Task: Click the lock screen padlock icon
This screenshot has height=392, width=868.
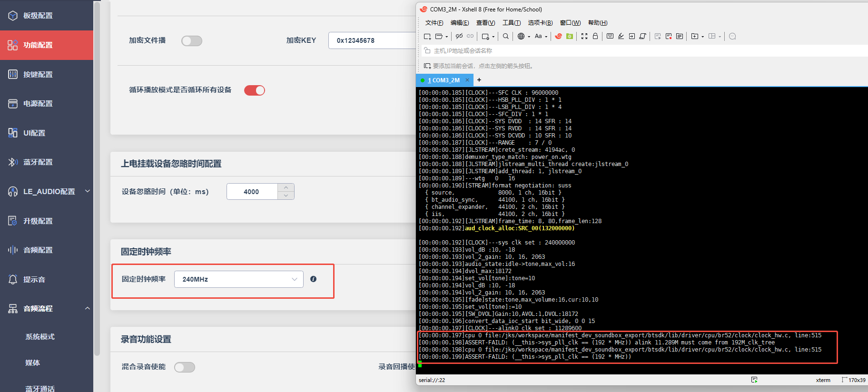Action: [x=595, y=36]
